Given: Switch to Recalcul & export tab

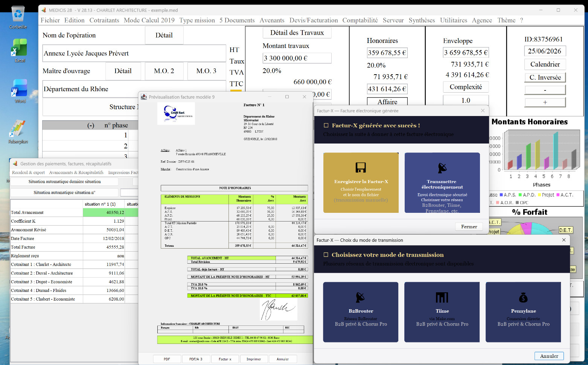Looking at the screenshot, I should [28, 173].
